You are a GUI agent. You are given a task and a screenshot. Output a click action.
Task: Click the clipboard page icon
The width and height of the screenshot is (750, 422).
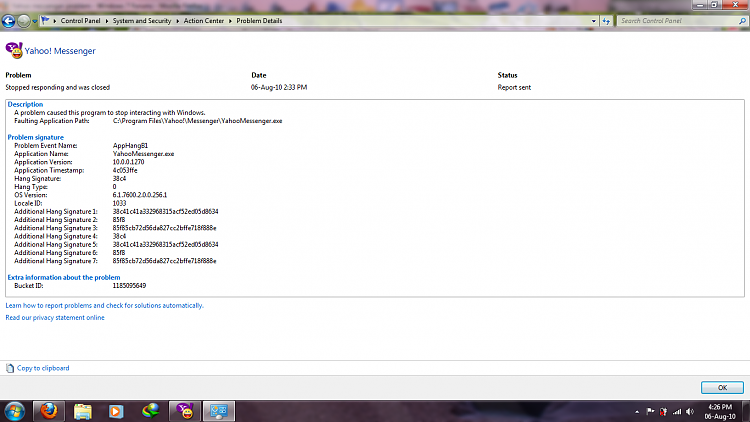(x=10, y=368)
